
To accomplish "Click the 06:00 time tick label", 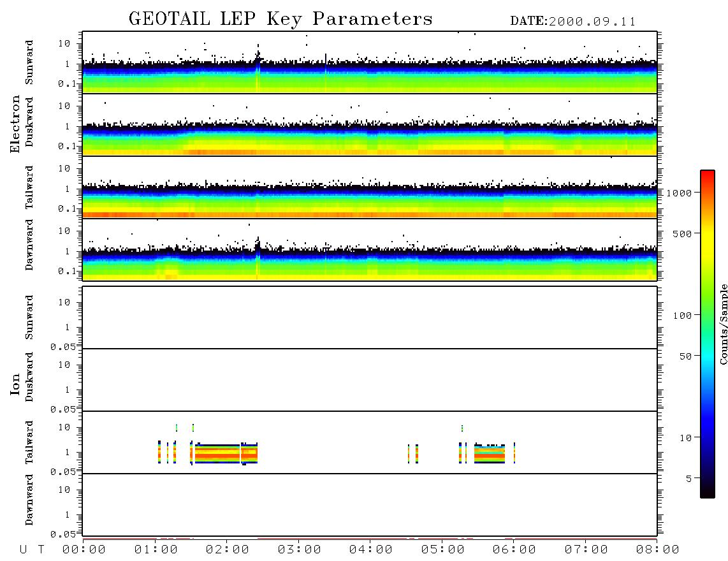I will [514, 550].
